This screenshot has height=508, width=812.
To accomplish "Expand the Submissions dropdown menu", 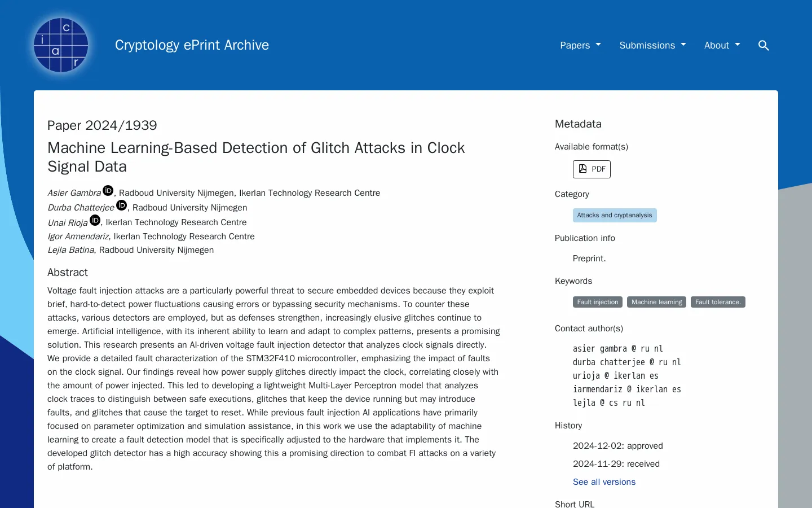I will [652, 45].
